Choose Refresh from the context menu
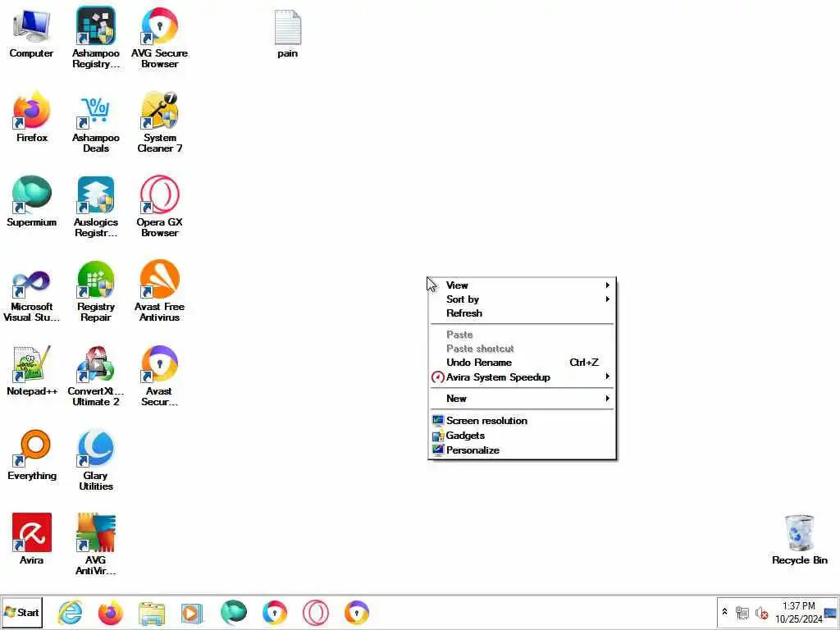This screenshot has width=840, height=630. click(523, 313)
